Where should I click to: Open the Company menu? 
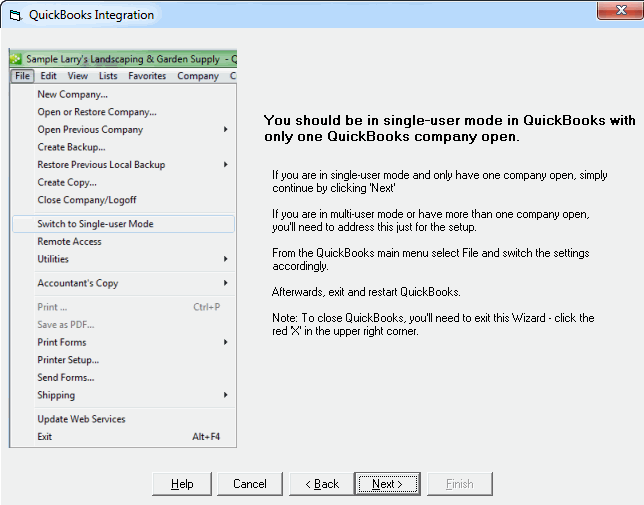tap(198, 76)
